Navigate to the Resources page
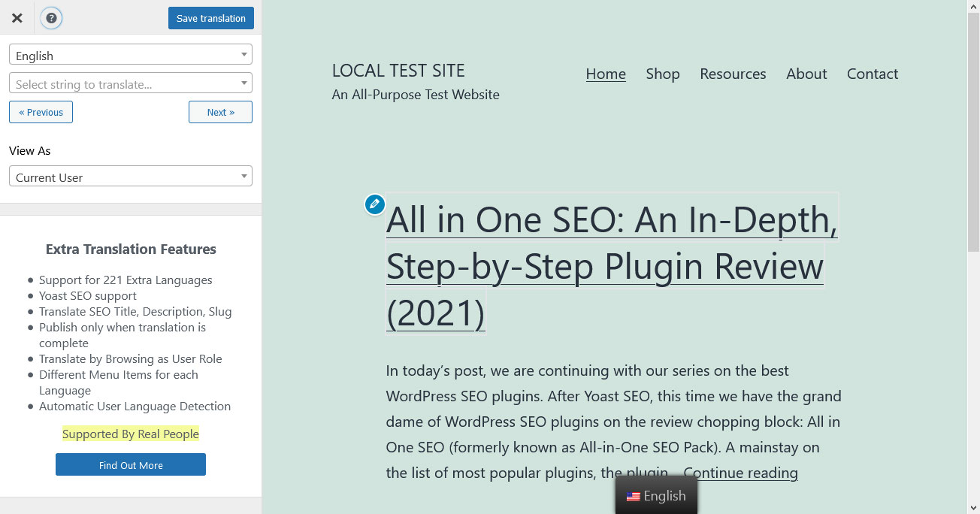The width and height of the screenshot is (980, 514). (733, 74)
